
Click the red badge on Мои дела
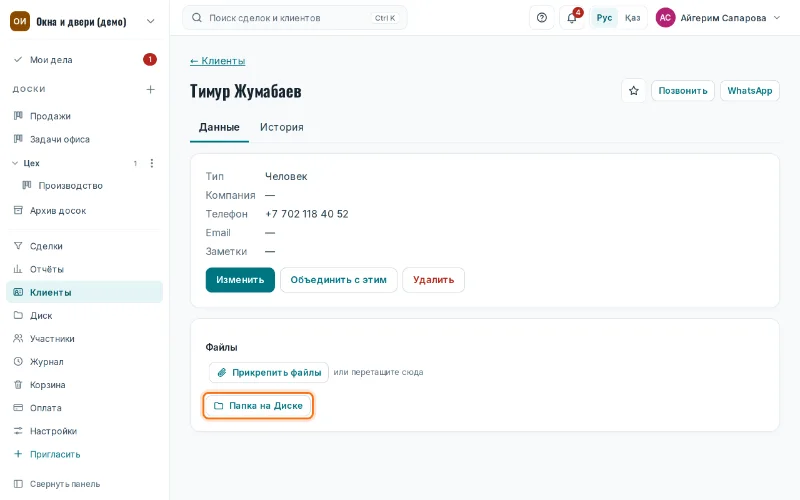149,60
